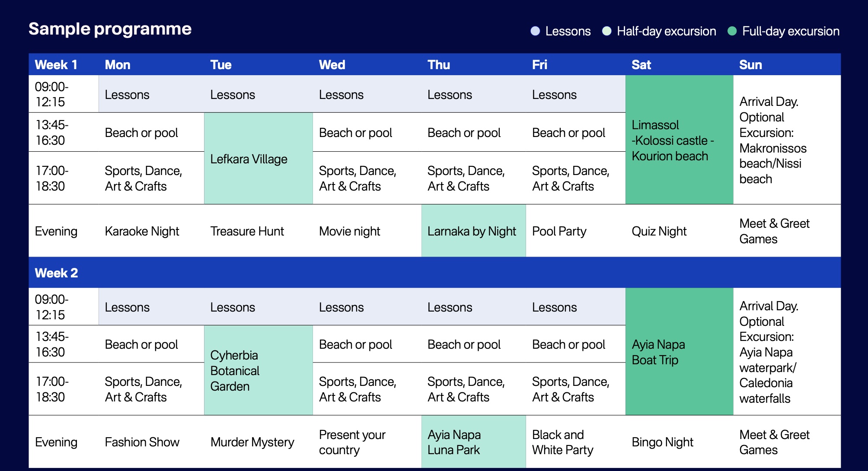868x471 pixels.
Task: Click the Sat column header
Action: [x=641, y=65]
